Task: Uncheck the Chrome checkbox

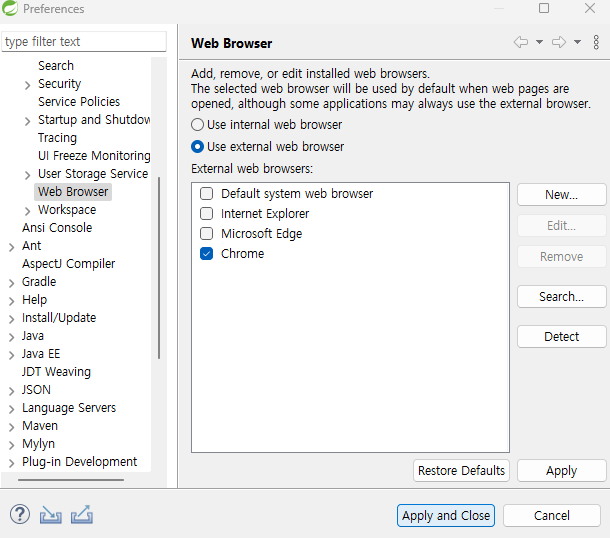Action: pyautogui.click(x=206, y=254)
